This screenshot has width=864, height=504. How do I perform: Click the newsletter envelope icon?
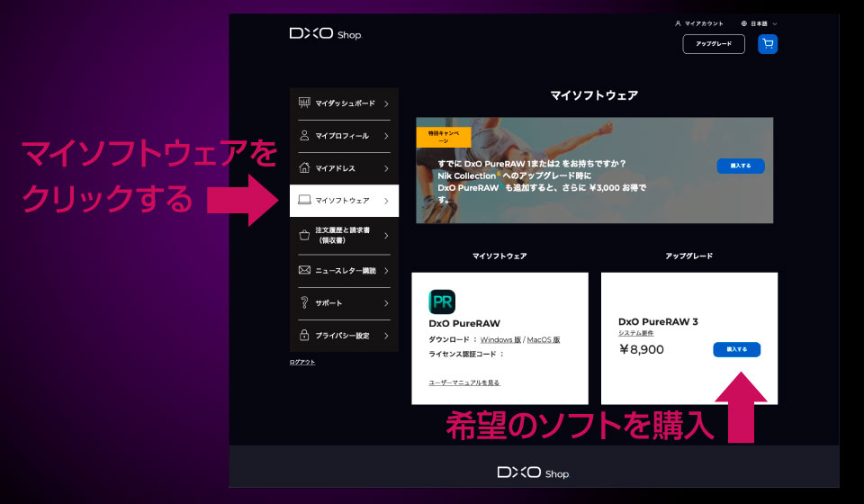304,270
